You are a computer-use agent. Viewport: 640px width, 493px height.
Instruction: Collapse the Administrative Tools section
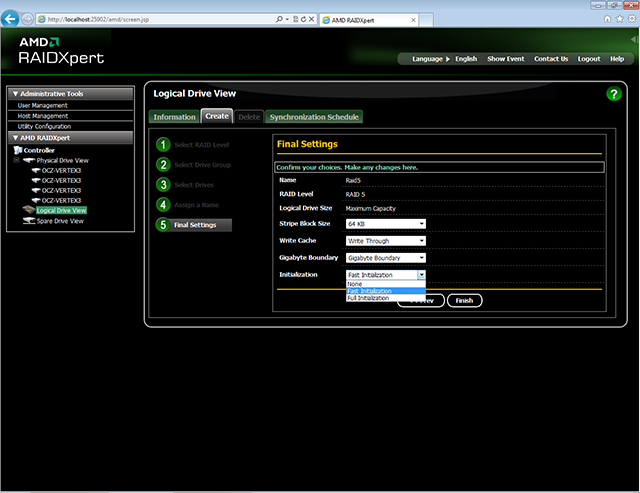[x=15, y=94]
